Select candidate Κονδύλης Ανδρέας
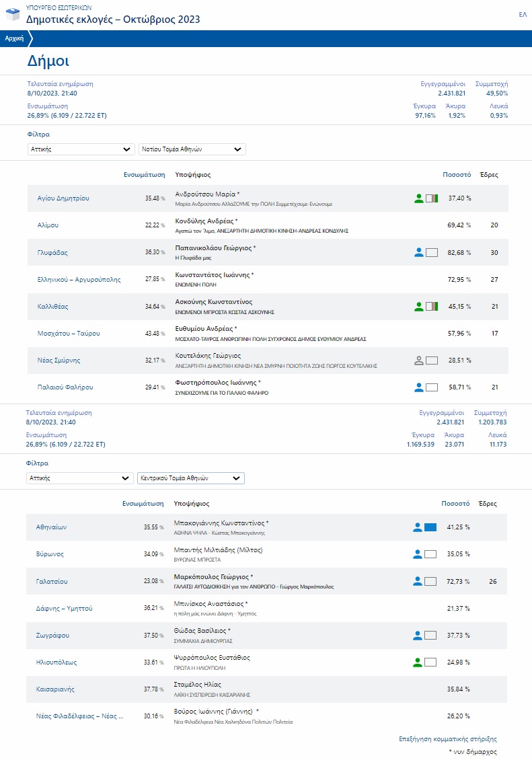532x760 pixels. [206, 221]
